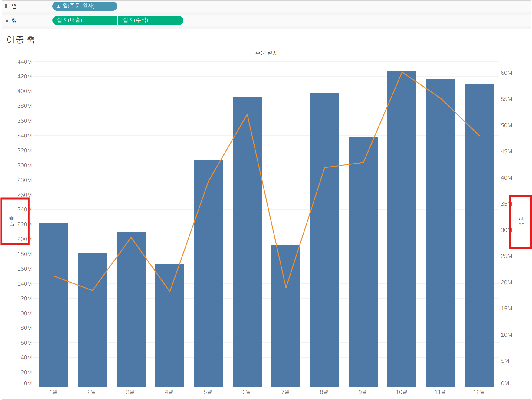Click the 6월 x-axis label
532x400 pixels.
click(x=247, y=392)
